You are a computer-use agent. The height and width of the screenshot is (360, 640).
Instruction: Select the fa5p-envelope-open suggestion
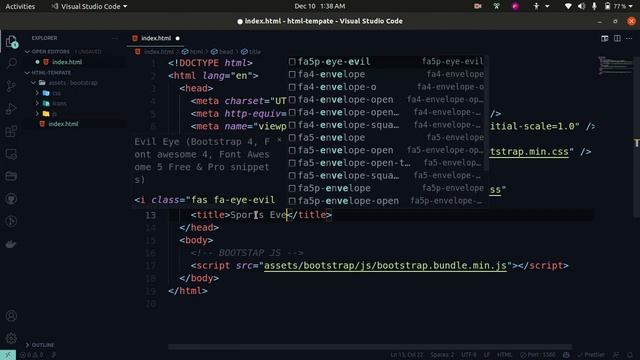click(386, 201)
